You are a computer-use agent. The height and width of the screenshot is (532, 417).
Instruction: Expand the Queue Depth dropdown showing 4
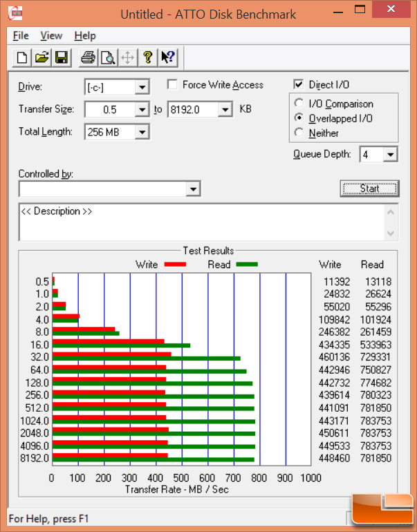click(x=391, y=155)
